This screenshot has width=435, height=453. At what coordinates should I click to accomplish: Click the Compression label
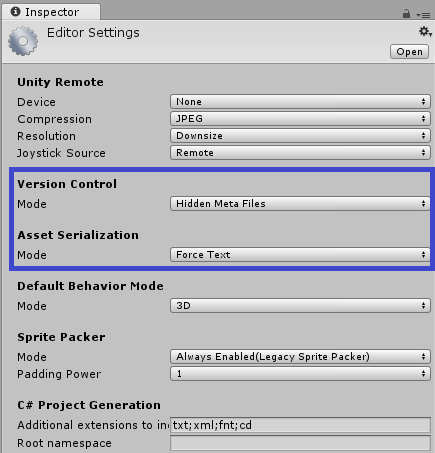[x=54, y=119]
